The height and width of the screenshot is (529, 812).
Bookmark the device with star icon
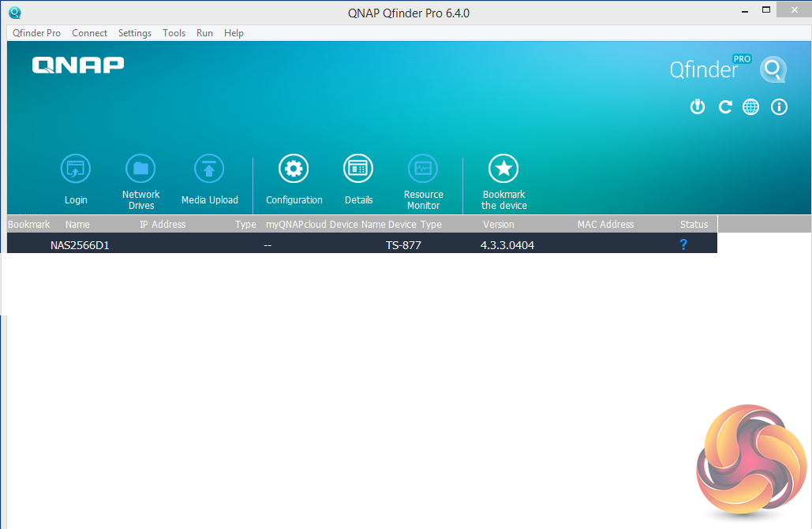pos(503,169)
